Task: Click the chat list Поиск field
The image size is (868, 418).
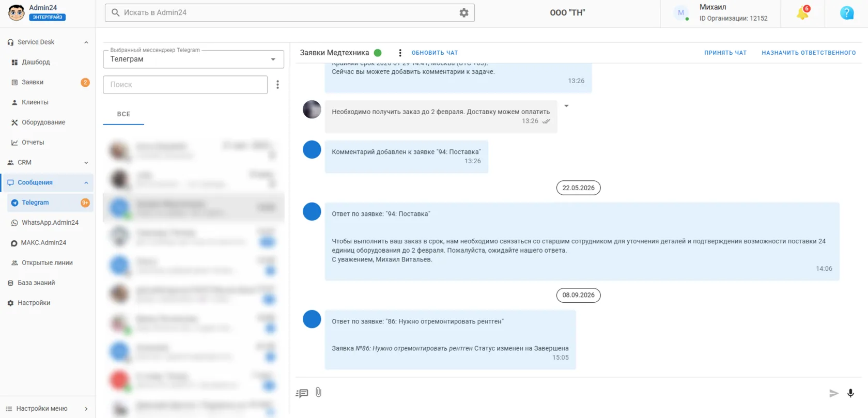Action: 185,85
